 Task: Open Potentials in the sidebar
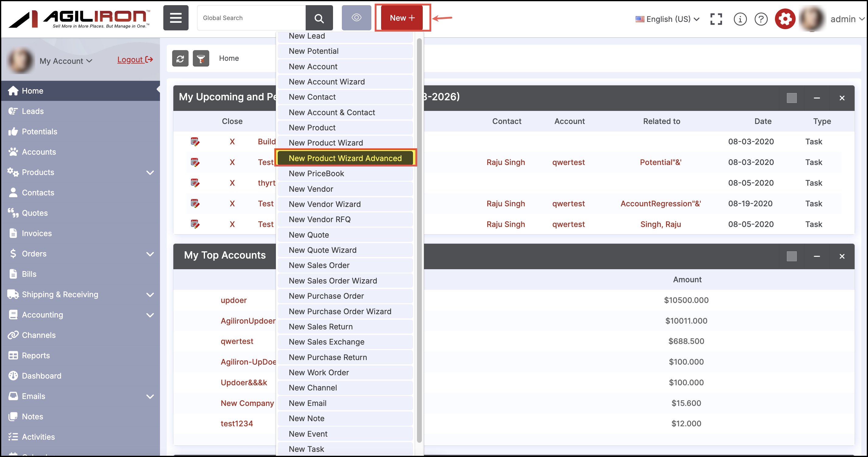tap(80, 131)
